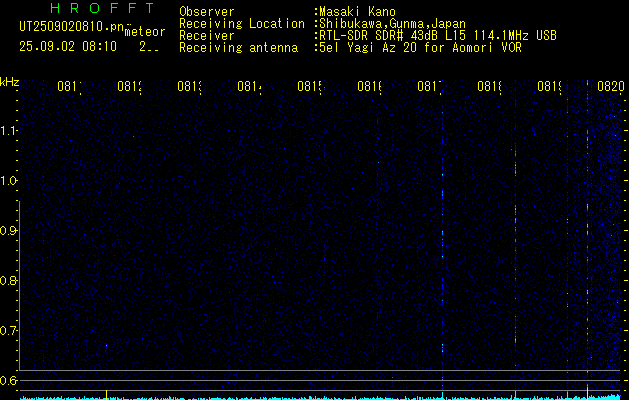Click the 0.8 kHz axis label
629x400 pixels.
(8, 280)
